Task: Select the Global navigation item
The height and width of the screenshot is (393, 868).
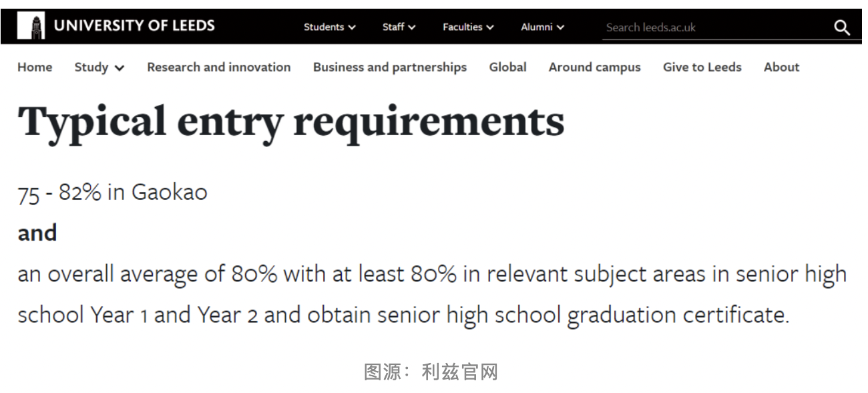Action: 507,67
